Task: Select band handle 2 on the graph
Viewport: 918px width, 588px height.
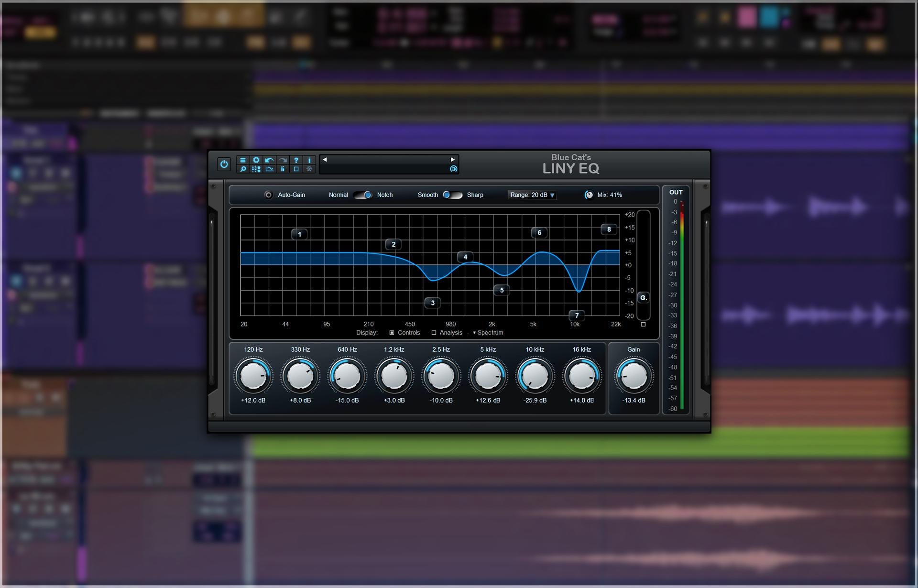Action: pyautogui.click(x=393, y=244)
